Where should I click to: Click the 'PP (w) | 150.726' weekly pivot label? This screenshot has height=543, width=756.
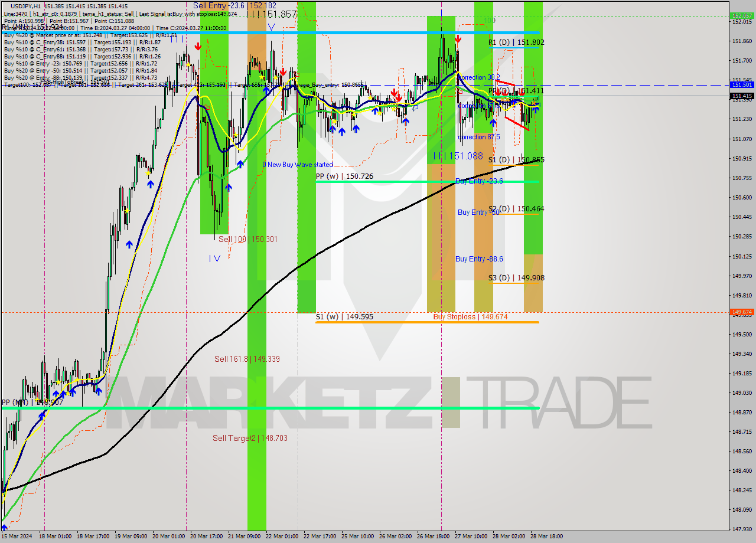(x=344, y=176)
